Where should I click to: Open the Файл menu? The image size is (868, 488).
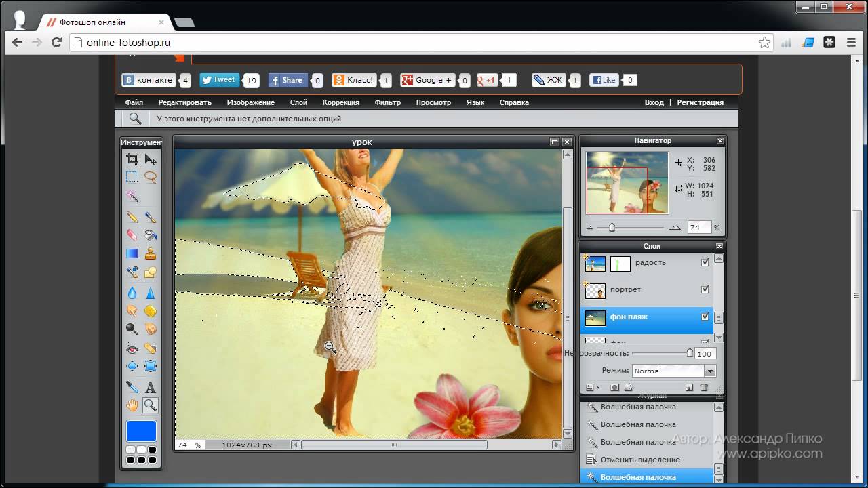[134, 102]
